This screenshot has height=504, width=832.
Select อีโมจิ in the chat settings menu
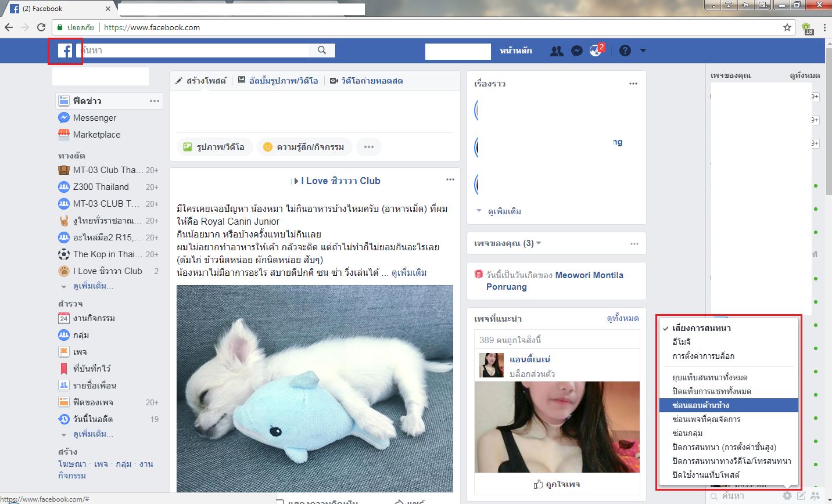tap(727, 342)
